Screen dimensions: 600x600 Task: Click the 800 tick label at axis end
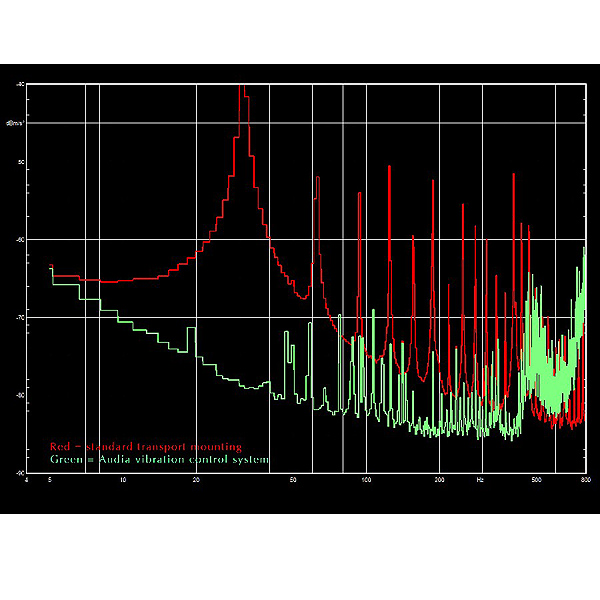583,481
